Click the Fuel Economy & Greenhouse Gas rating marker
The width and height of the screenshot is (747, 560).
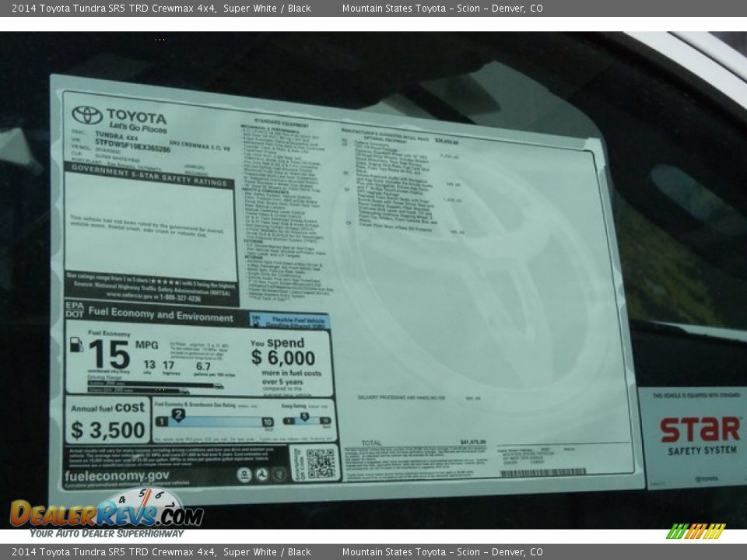[178, 415]
